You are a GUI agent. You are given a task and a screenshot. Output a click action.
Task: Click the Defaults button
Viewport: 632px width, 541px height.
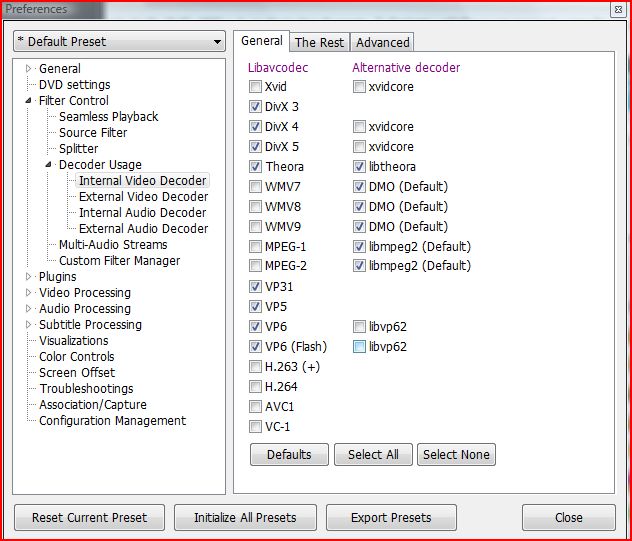pyautogui.click(x=289, y=455)
